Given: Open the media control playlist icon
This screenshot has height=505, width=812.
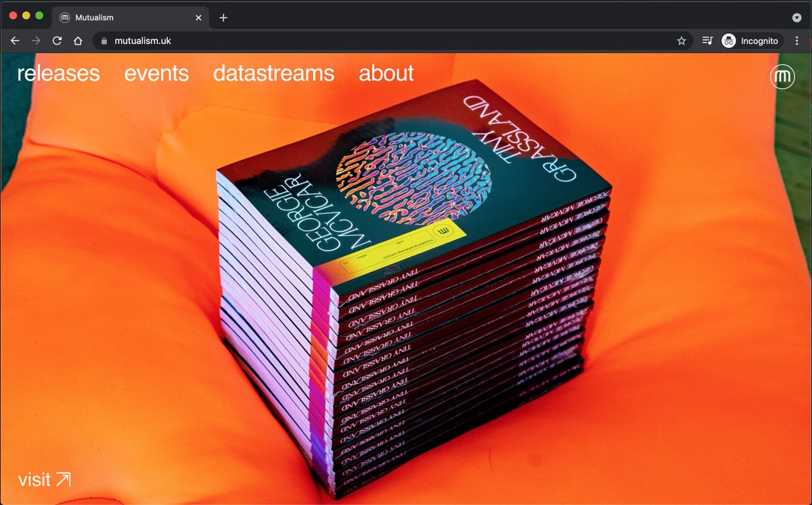Looking at the screenshot, I should click(x=707, y=41).
